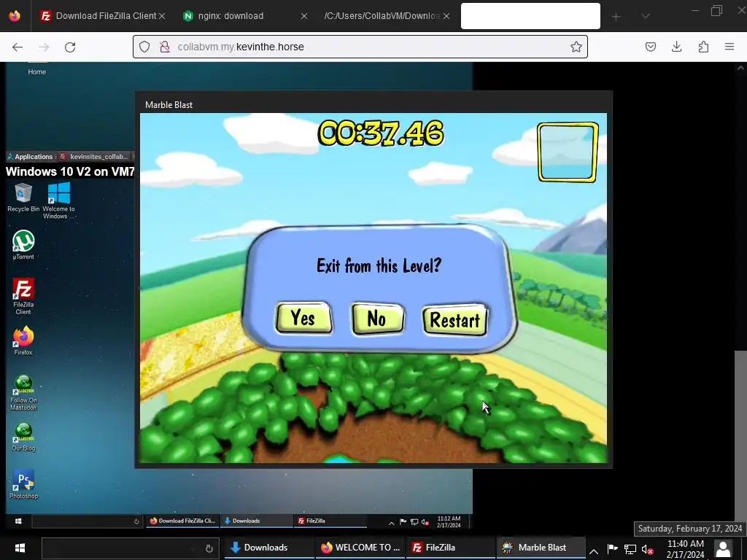Click network icon in outer tray
This screenshot has height=560, width=747.
coord(630,549)
